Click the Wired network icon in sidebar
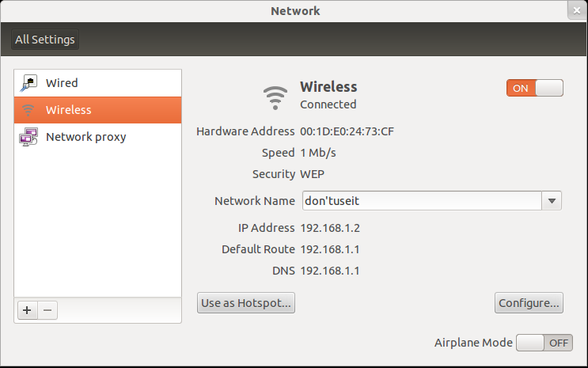The width and height of the screenshot is (588, 368). [x=28, y=83]
